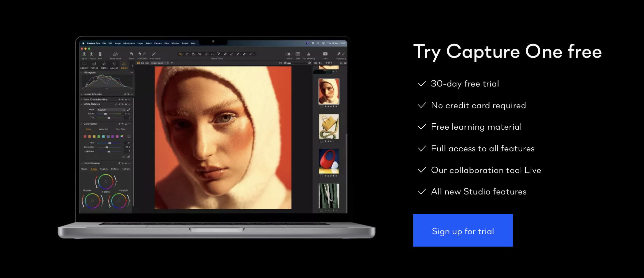
Task: Open the Scripts menu
Action: [x=185, y=43]
